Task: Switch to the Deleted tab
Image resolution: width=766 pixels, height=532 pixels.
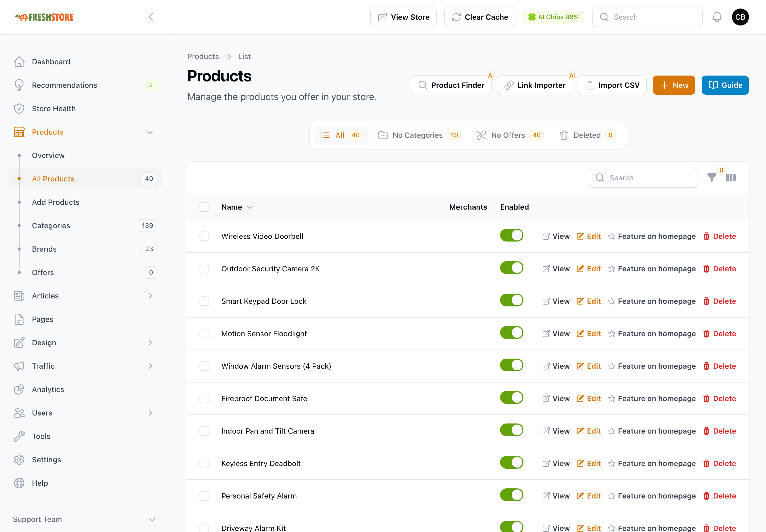Action: (x=587, y=135)
